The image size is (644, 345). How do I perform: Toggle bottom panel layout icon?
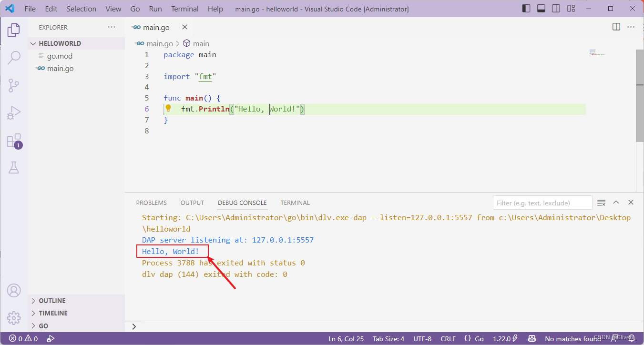coord(541,9)
